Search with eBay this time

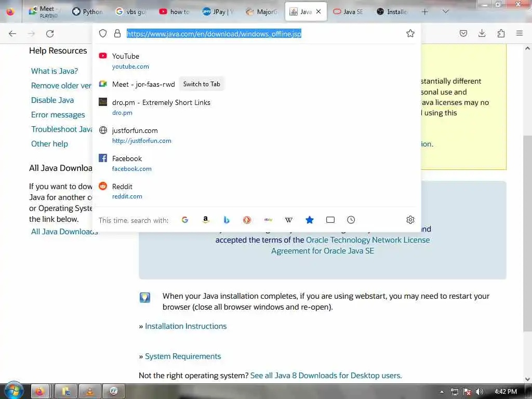pyautogui.click(x=268, y=220)
